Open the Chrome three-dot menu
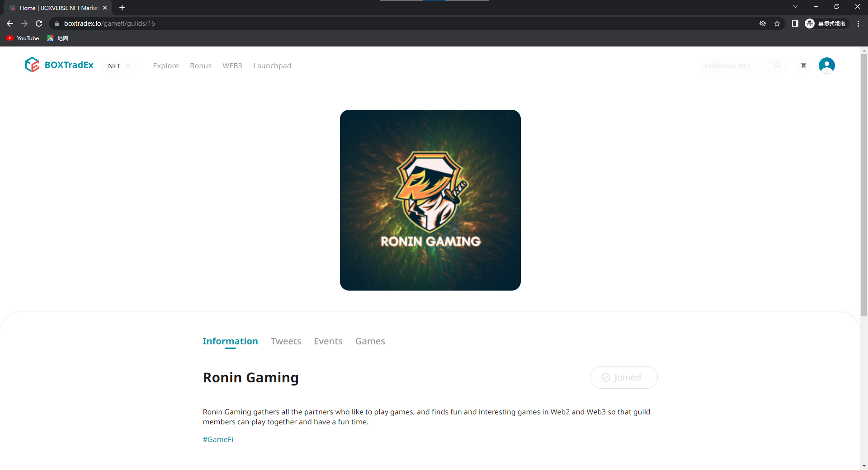 (858, 23)
